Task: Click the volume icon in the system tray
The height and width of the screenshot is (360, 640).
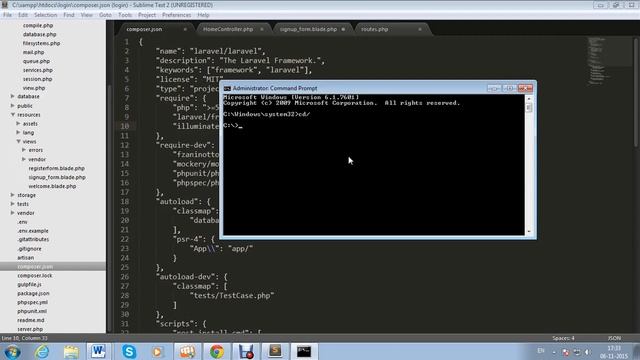Action: (587, 352)
